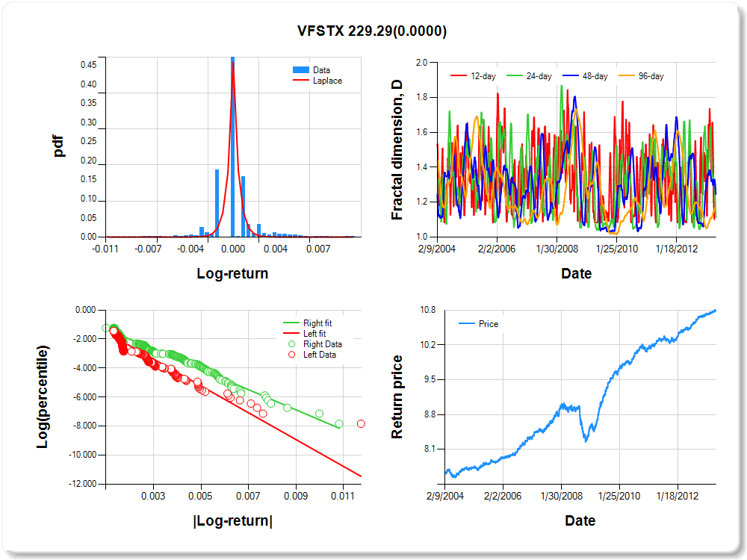The width and height of the screenshot is (747, 560).
Task: Click the -2.000 tick on Log(percentile) axis
Action: [x=85, y=338]
